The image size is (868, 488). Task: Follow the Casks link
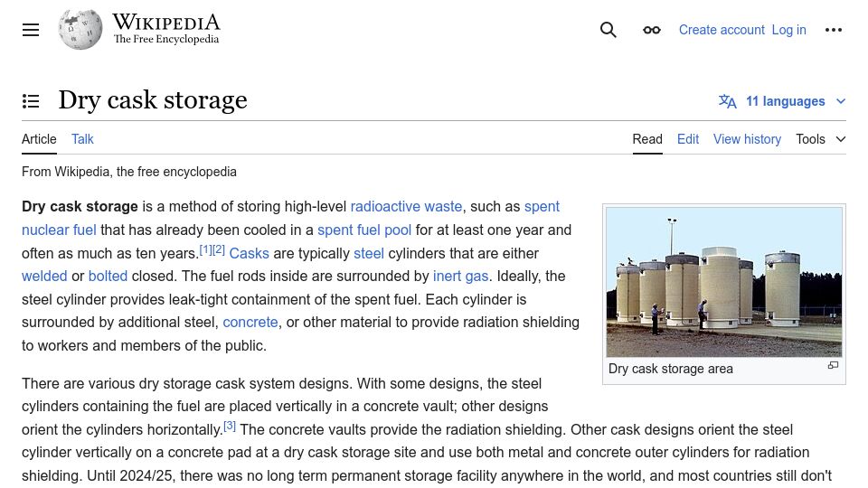[250, 253]
